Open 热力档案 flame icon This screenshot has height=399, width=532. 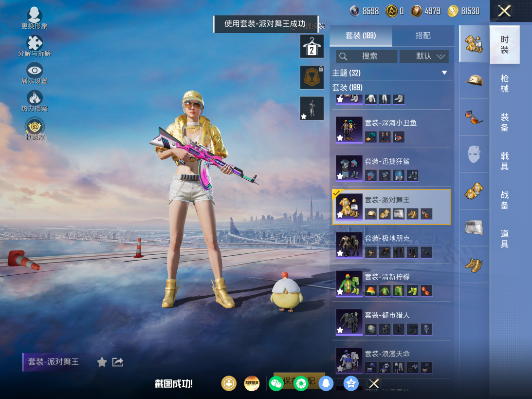34,101
